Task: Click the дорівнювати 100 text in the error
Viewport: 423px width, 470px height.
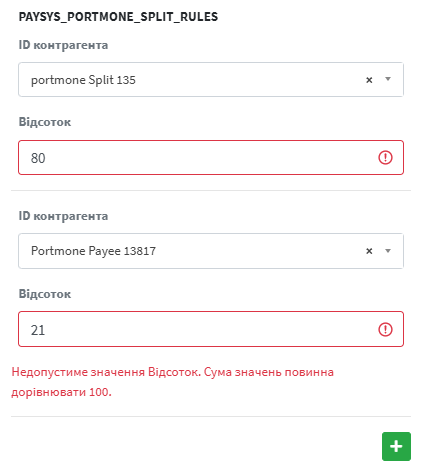Action: pyautogui.click(x=61, y=392)
